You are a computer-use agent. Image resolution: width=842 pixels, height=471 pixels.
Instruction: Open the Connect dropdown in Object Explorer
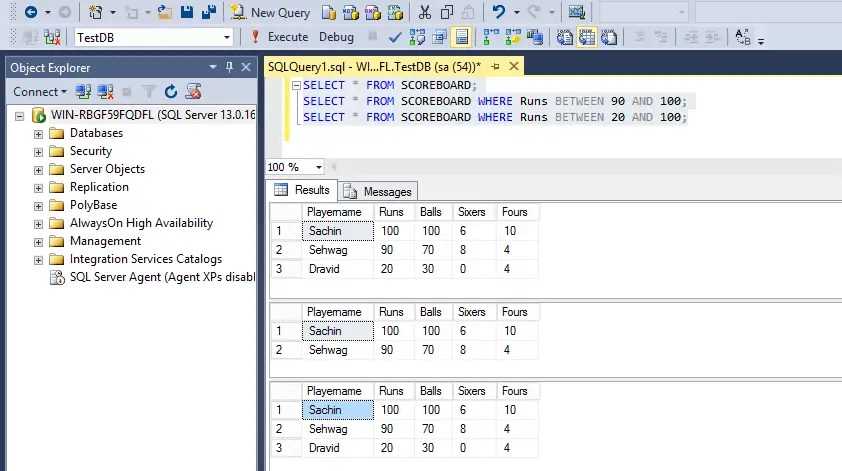pos(40,92)
